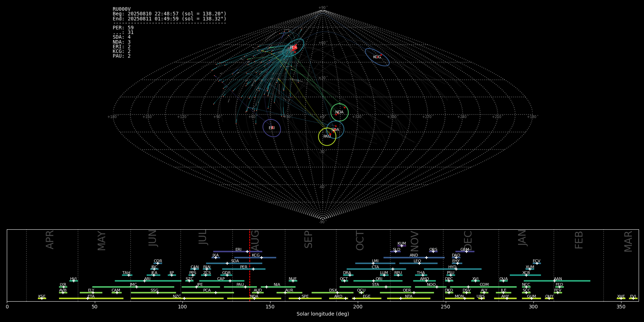Click the 350 tick on longitude axis
The height and width of the screenshot is (322, 644).
(621, 307)
